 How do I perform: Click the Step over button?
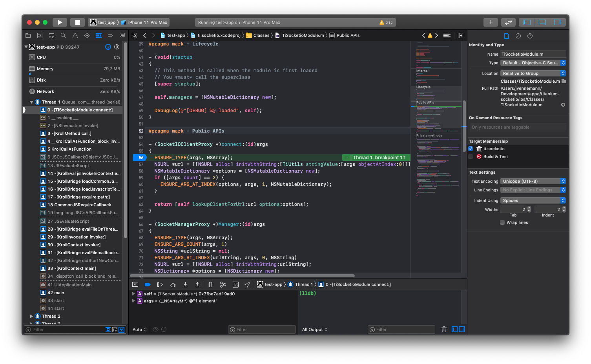[x=173, y=284]
